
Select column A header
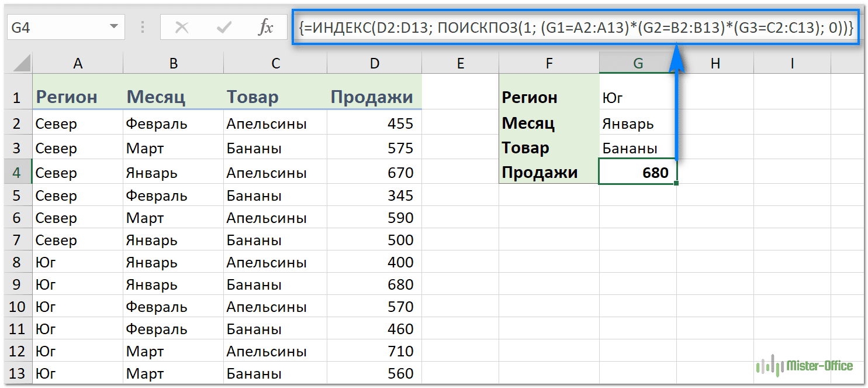(x=77, y=64)
